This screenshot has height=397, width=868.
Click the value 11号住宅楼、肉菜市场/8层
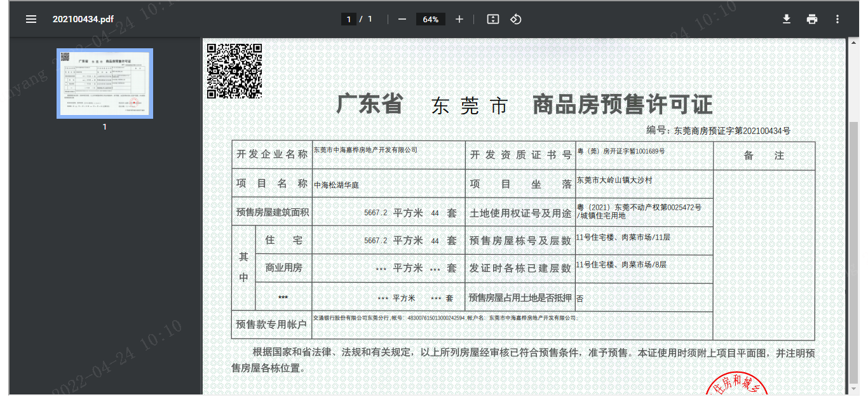[621, 264]
